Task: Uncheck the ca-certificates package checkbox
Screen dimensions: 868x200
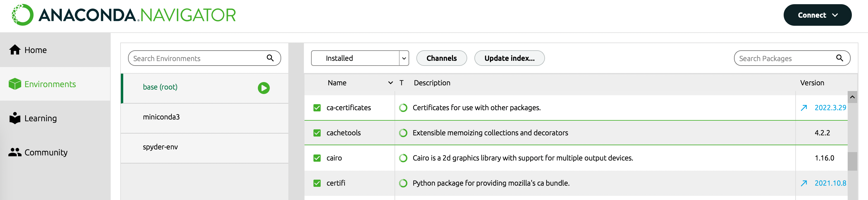Action: click(x=317, y=107)
